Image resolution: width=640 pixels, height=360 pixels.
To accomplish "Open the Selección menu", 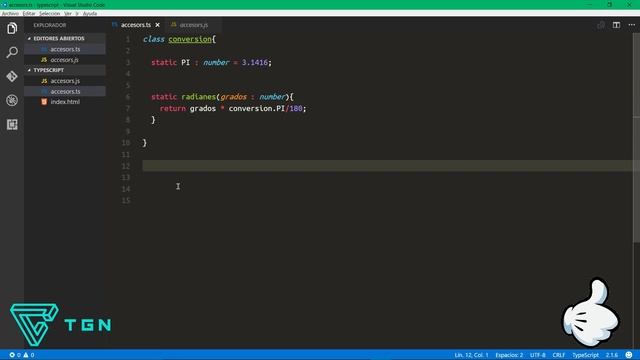I will [x=49, y=13].
